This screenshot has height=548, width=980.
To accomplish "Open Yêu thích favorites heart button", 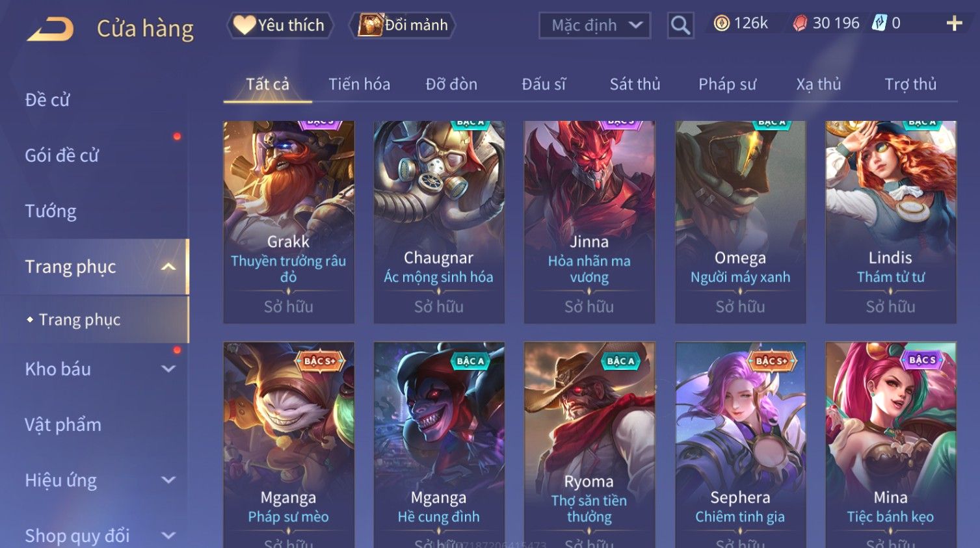I will [280, 25].
